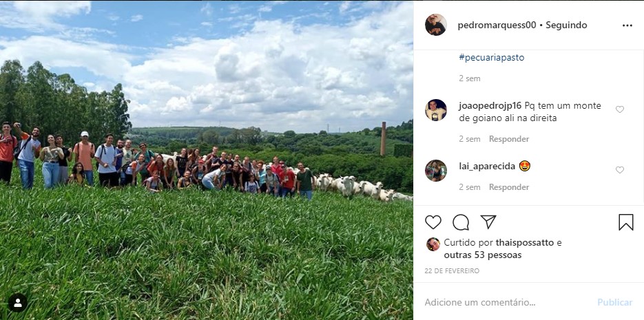Open thaispossatto's small liker avatar
The width and height of the screenshot is (644, 320).
tap(433, 244)
